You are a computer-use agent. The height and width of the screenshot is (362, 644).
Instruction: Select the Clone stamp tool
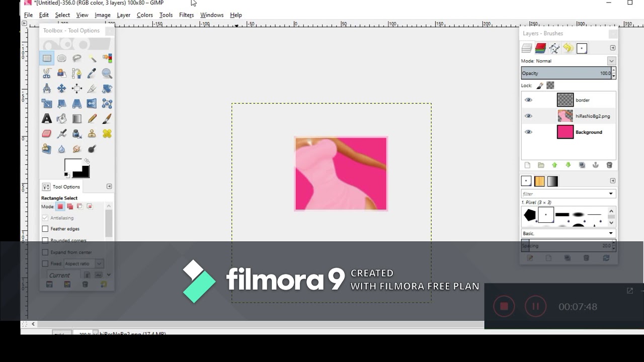tap(92, 134)
